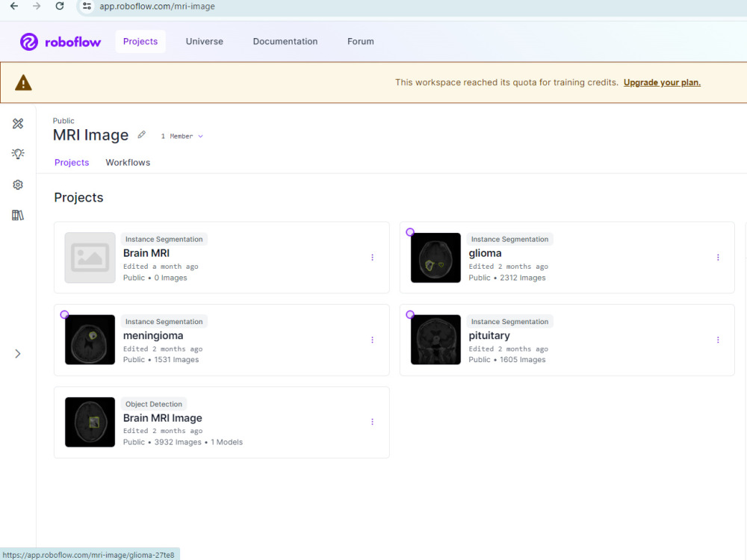Click the 'Public • 2312 Images' text
This screenshot has height=560, width=747.
click(507, 278)
